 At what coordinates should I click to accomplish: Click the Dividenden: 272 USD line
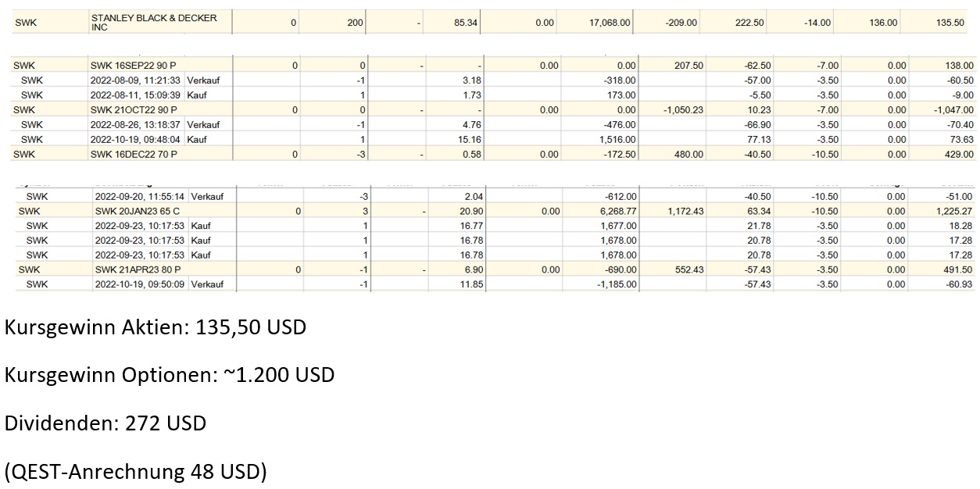coord(106,423)
